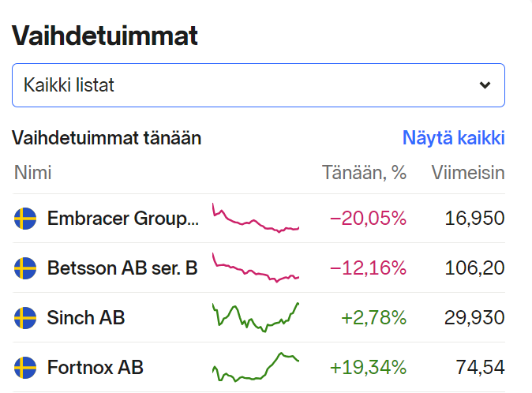This screenshot has height=393, width=532.
Task: Click the Swedish flag icon for Sinch AB
Action: [x=25, y=318]
